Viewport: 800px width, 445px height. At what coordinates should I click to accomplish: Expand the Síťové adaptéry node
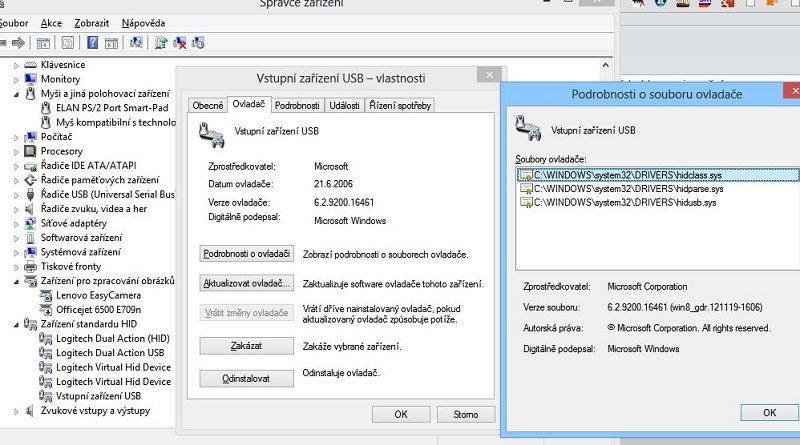[x=16, y=224]
